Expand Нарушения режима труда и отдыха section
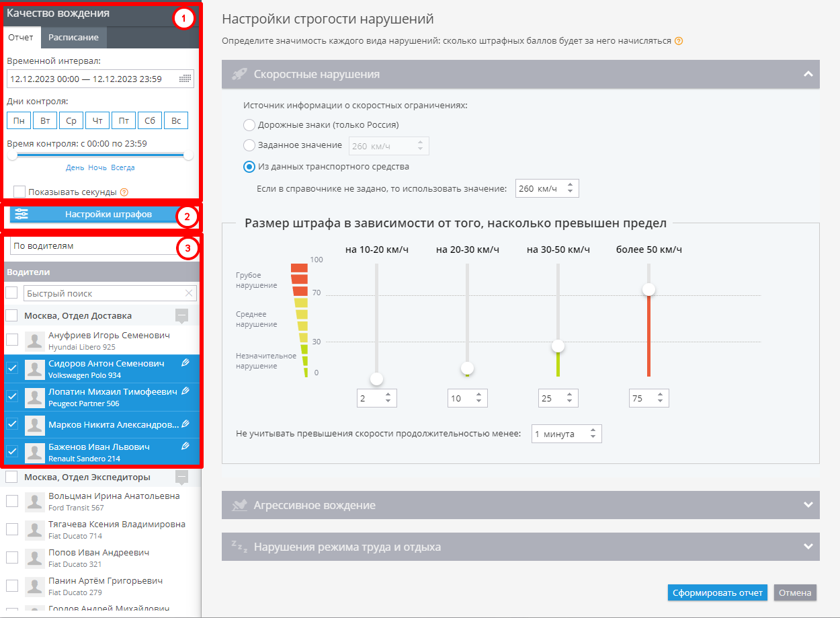The width and height of the screenshot is (840, 618). (808, 547)
